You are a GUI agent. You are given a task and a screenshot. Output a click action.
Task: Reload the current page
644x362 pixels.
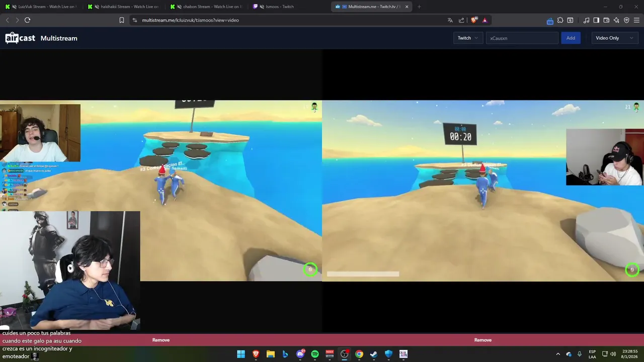pyautogui.click(x=27, y=20)
